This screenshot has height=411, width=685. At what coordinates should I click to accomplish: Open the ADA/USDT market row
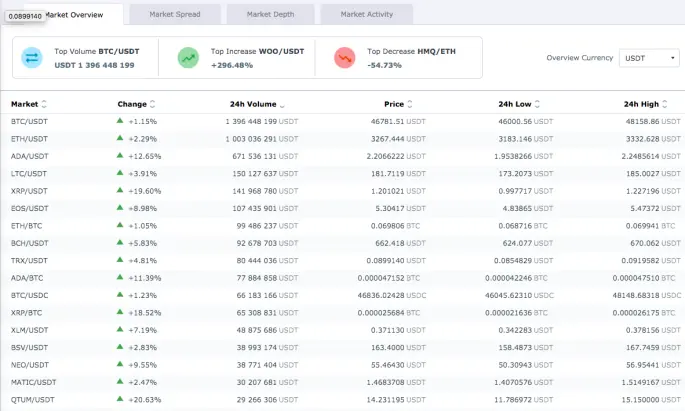[x=342, y=156]
